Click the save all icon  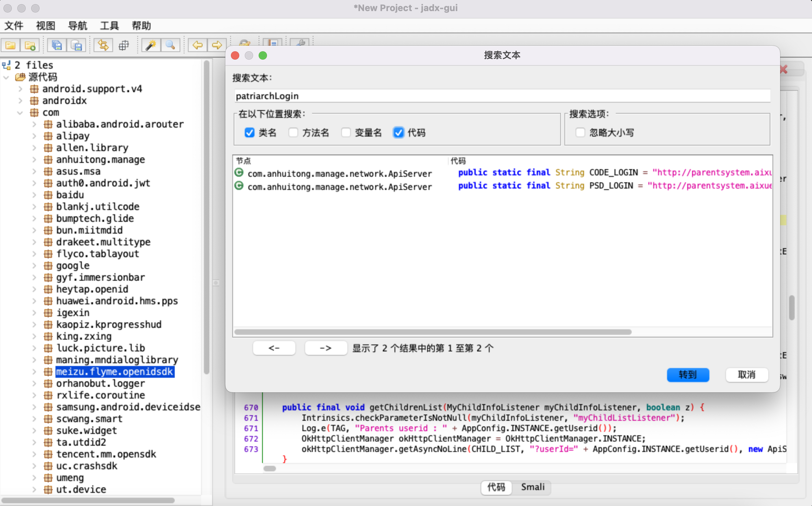coord(57,45)
